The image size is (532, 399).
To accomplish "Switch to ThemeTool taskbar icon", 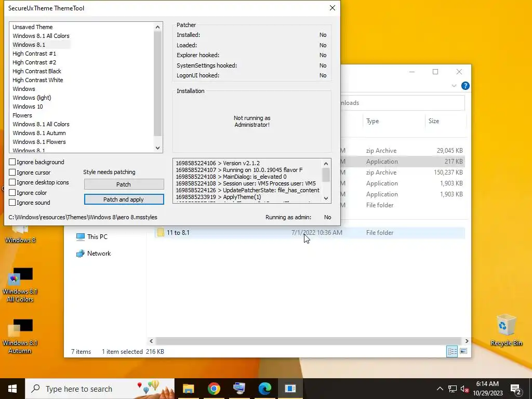I will [x=290, y=389].
